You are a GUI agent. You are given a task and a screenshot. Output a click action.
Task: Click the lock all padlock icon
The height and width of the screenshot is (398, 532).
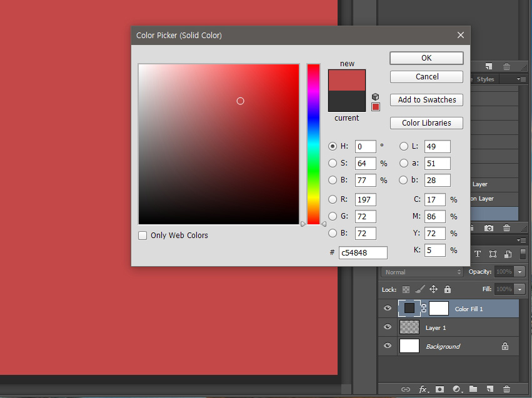448,289
